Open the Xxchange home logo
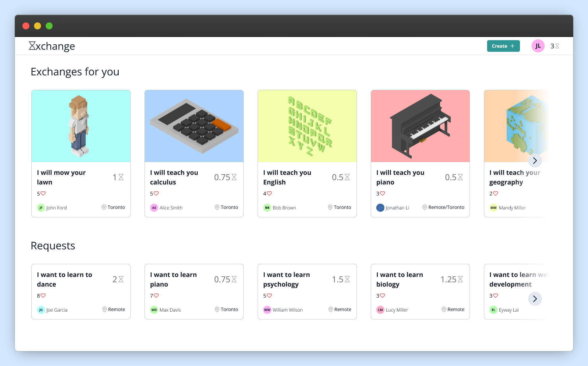Screen dimensions: 588x366 (52, 46)
